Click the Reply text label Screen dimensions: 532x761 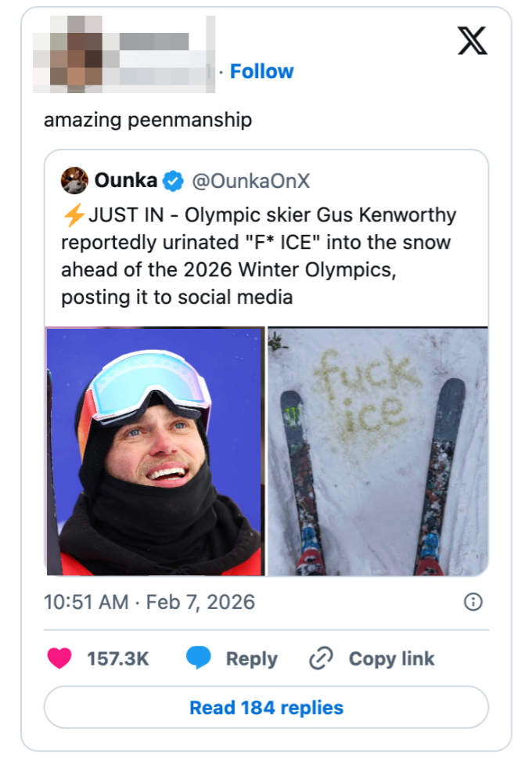tap(251, 659)
